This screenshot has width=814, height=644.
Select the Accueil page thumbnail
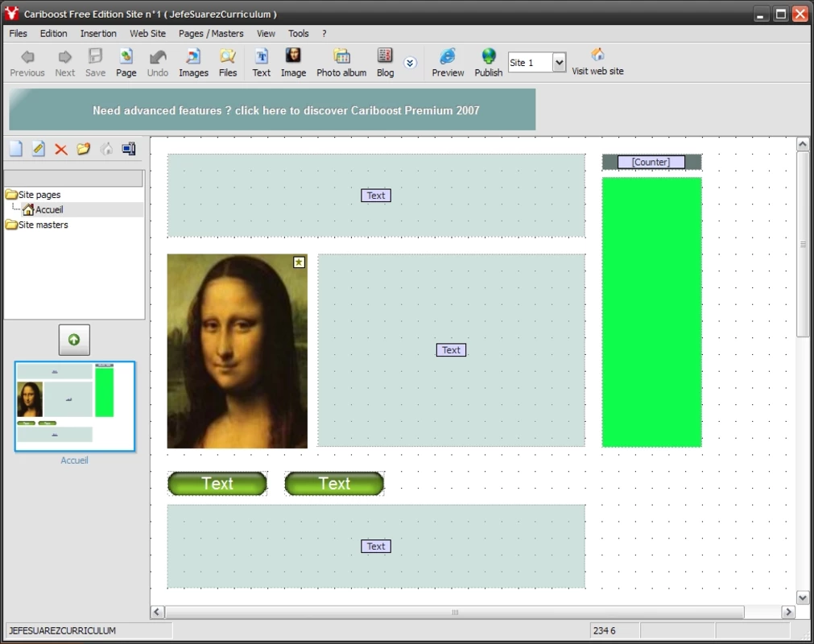pos(75,407)
